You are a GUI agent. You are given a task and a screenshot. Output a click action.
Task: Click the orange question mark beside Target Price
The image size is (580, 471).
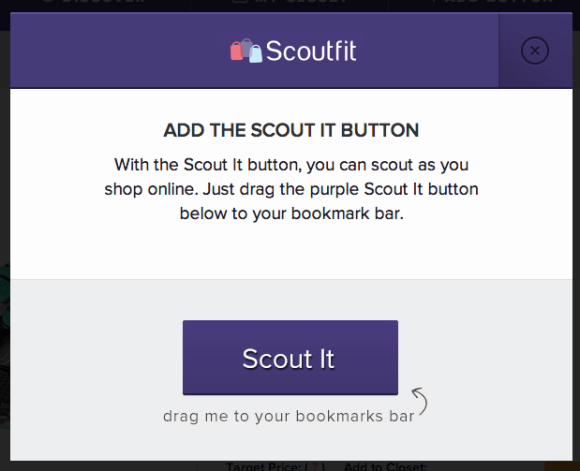[316, 467]
